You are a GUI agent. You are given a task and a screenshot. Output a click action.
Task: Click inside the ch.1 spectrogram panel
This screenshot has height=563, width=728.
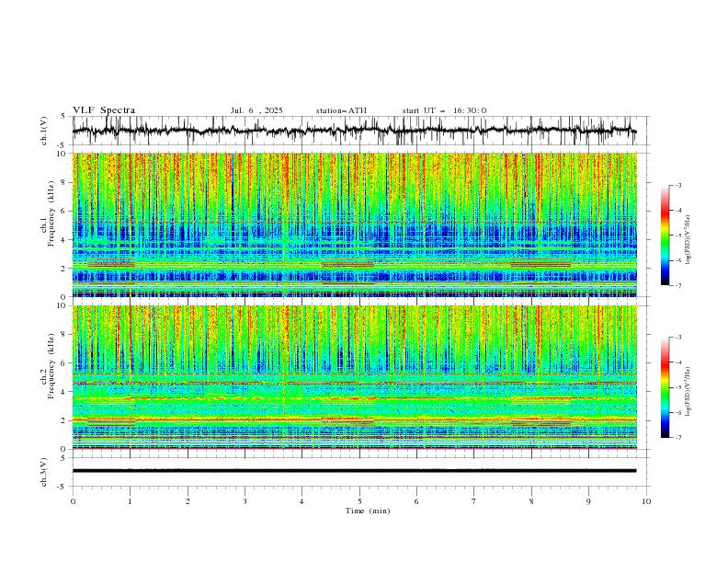pyautogui.click(x=354, y=224)
